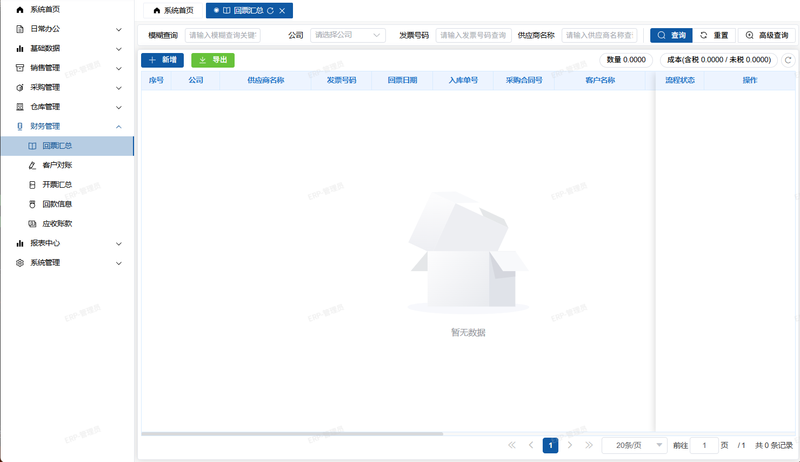Click the 发票号码 input field

(x=473, y=35)
